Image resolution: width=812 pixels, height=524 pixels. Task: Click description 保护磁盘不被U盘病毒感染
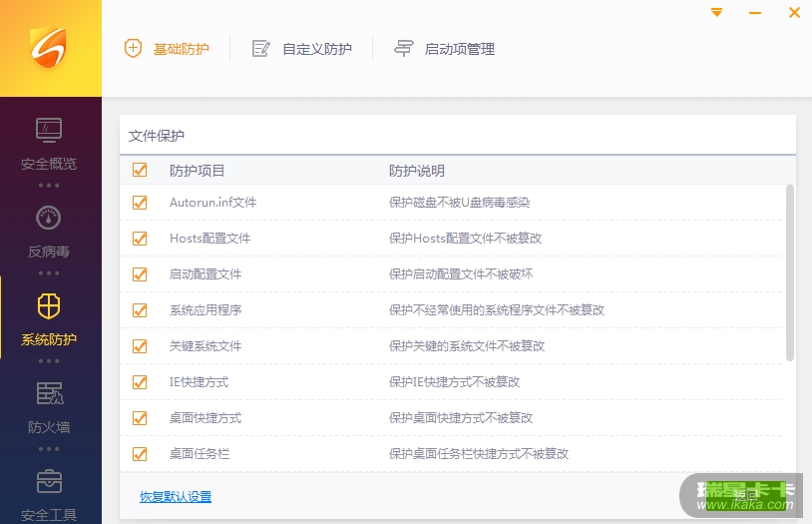coord(459,203)
